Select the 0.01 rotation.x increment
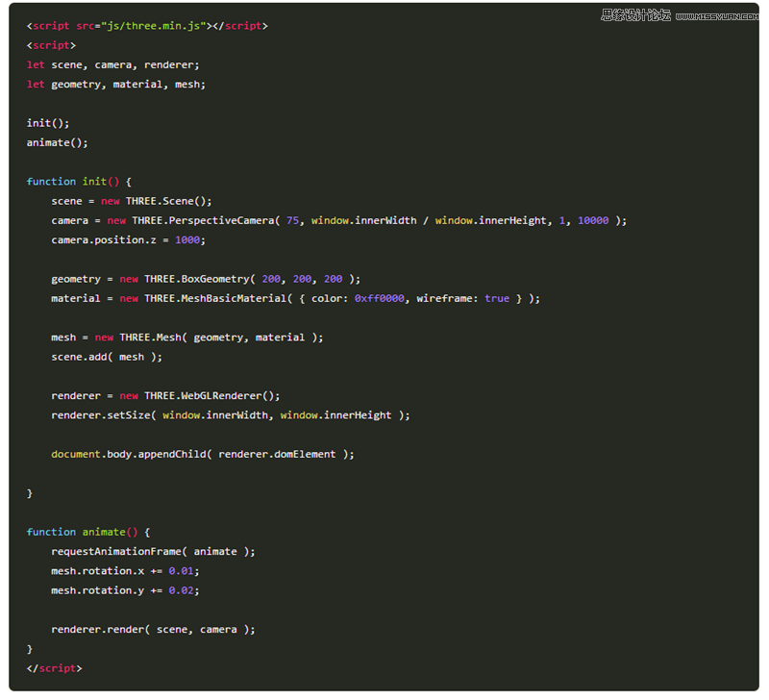This screenshot has width=769, height=700. coord(181,571)
